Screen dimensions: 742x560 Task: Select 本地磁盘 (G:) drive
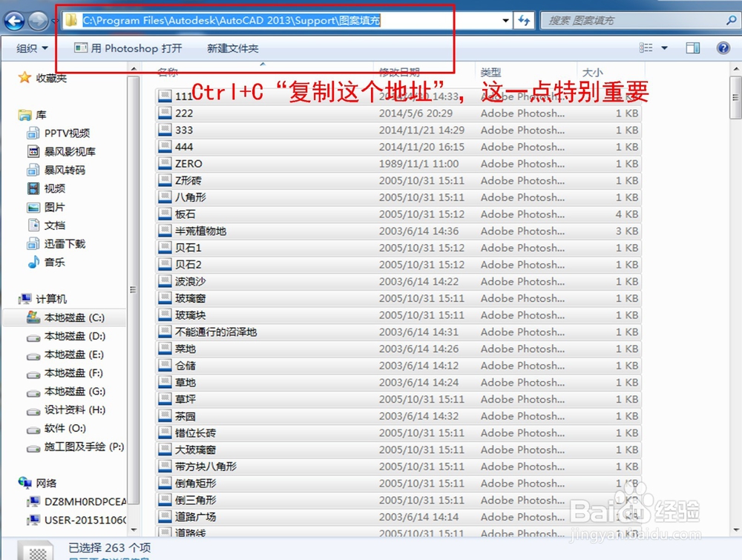pos(66,392)
